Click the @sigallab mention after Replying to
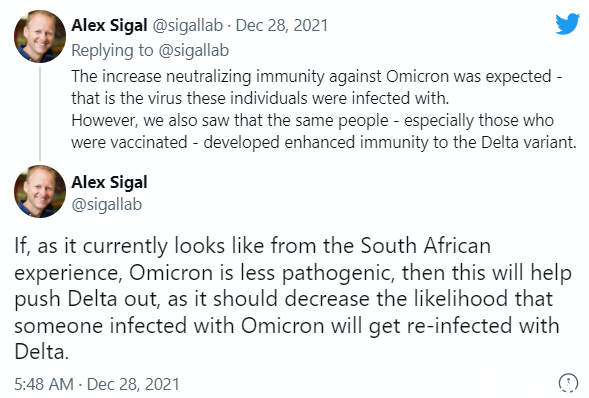The height and width of the screenshot is (398, 589). [193, 50]
